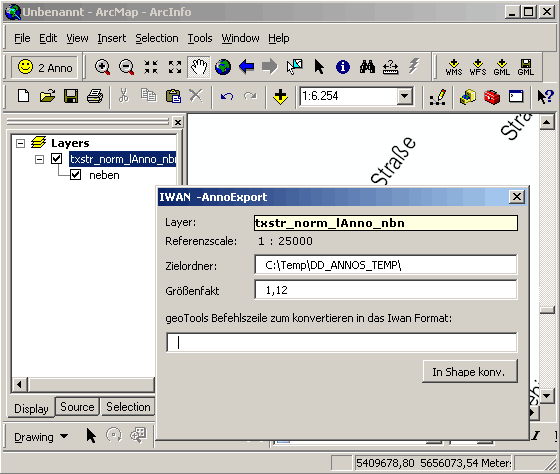Toggle txstr_norm_lAnno_nbn layer visibility checkbox
The height and width of the screenshot is (474, 560).
tap(56, 159)
